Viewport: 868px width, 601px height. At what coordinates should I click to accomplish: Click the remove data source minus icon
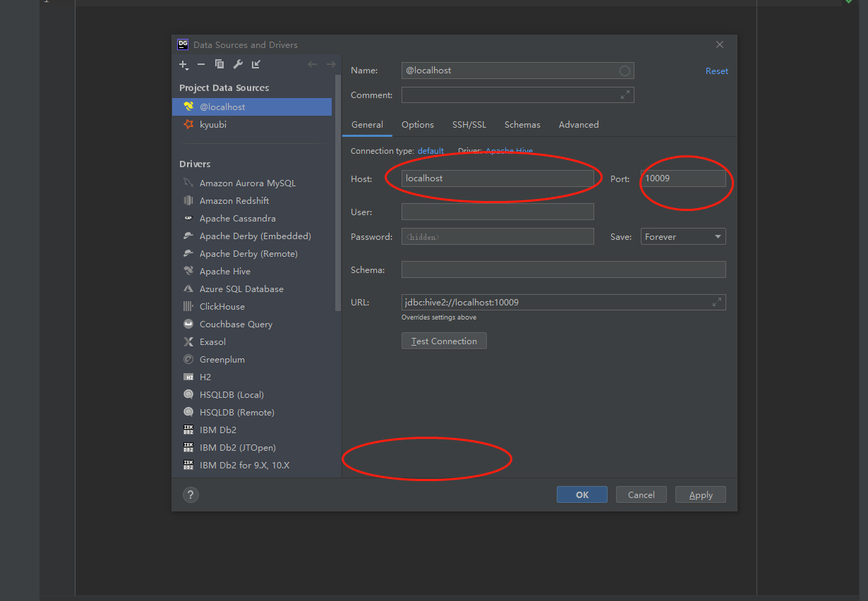click(201, 65)
